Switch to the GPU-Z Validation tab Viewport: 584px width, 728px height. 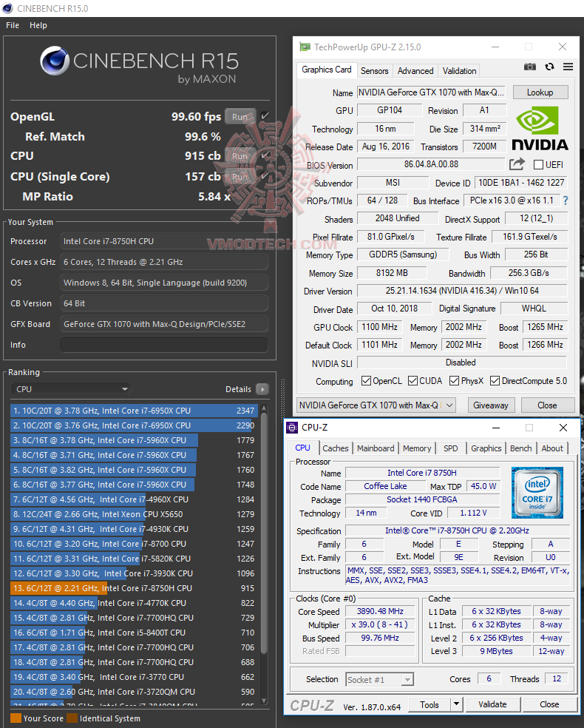pyautogui.click(x=459, y=70)
